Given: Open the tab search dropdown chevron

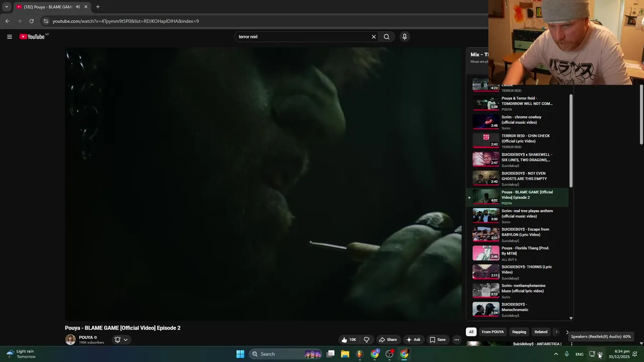Looking at the screenshot, I should click(x=7, y=7).
